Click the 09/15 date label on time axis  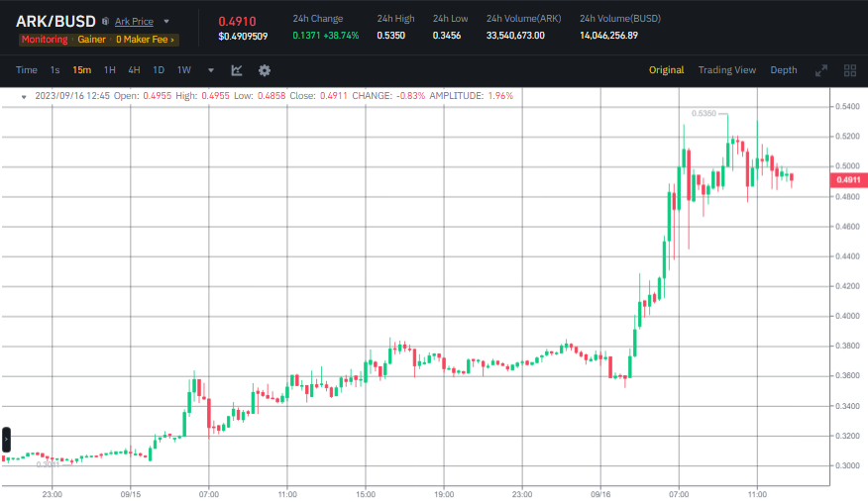tap(131, 494)
